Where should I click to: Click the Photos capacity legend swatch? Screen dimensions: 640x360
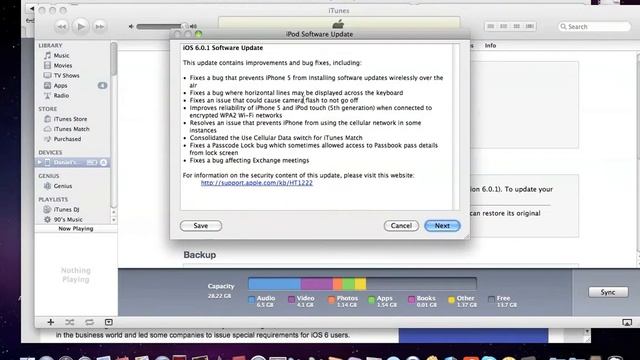pyautogui.click(x=331, y=300)
